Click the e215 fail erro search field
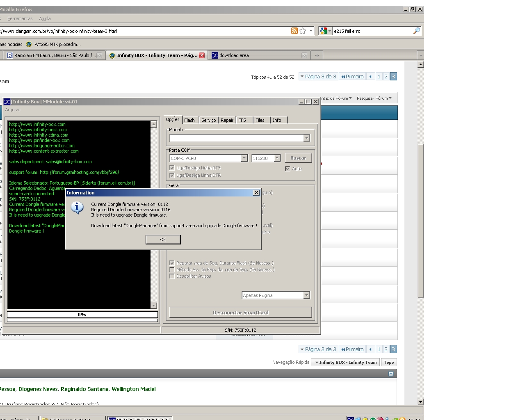 (x=372, y=31)
